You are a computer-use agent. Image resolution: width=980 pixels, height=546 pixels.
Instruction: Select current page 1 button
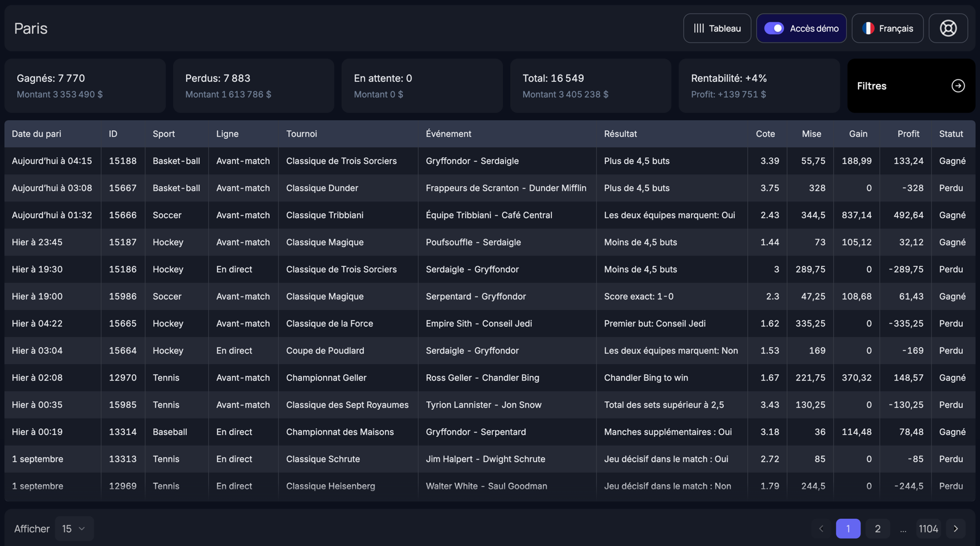click(848, 529)
